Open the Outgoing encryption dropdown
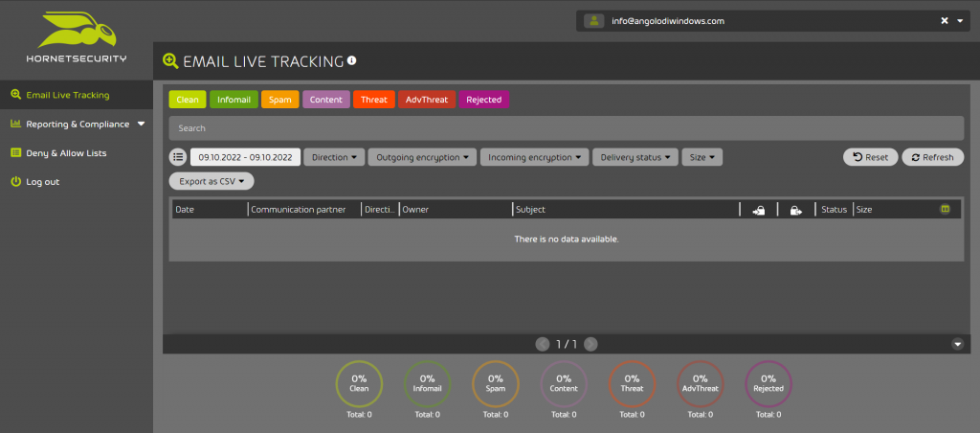The image size is (980, 433). coord(422,157)
